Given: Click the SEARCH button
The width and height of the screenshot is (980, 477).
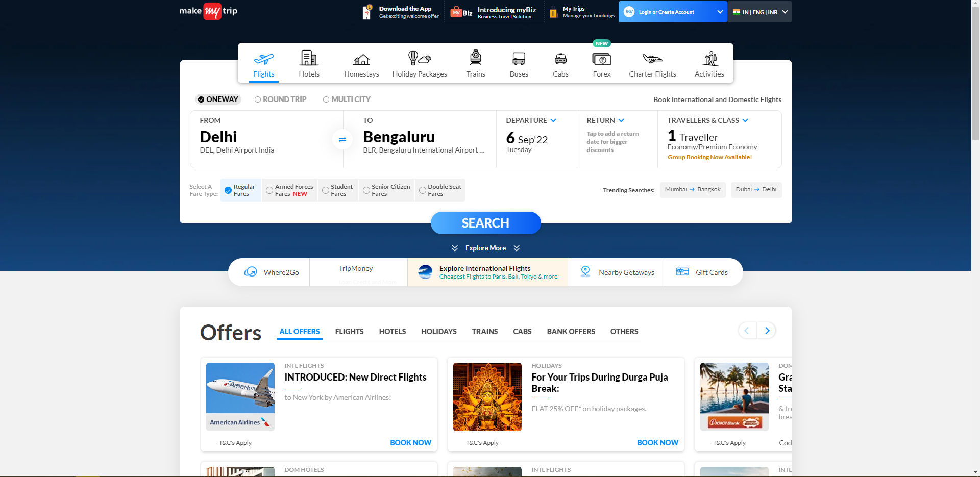Looking at the screenshot, I should tap(485, 223).
